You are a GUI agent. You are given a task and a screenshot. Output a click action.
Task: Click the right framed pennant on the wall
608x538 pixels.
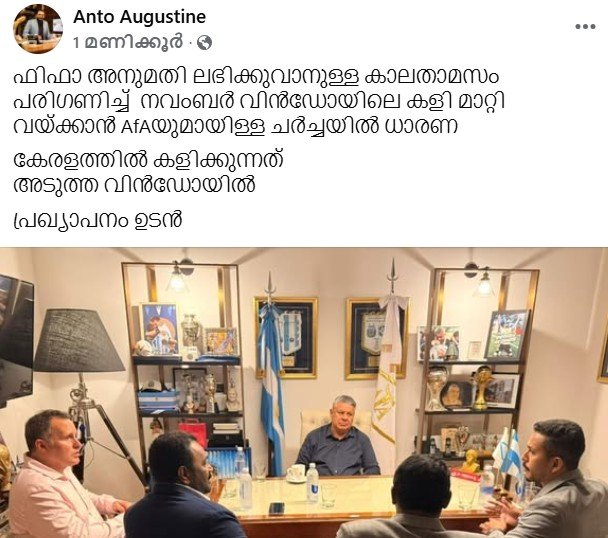(x=374, y=338)
